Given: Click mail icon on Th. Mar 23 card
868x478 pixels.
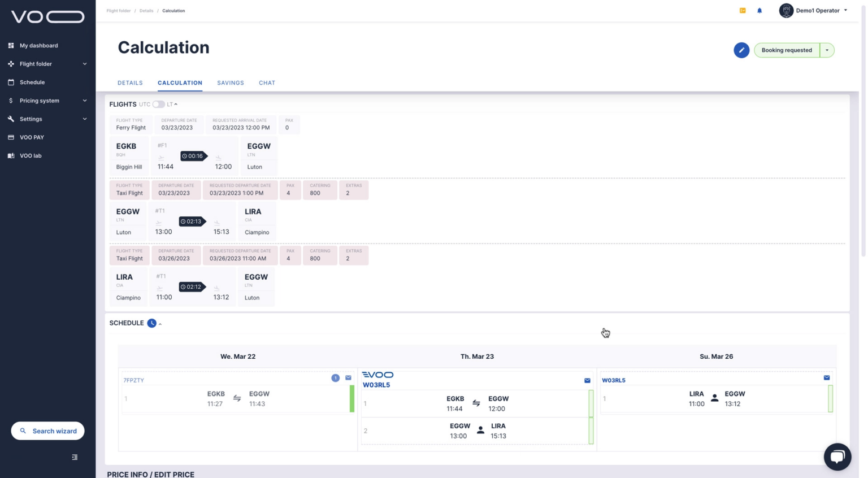Looking at the screenshot, I should tap(587, 381).
